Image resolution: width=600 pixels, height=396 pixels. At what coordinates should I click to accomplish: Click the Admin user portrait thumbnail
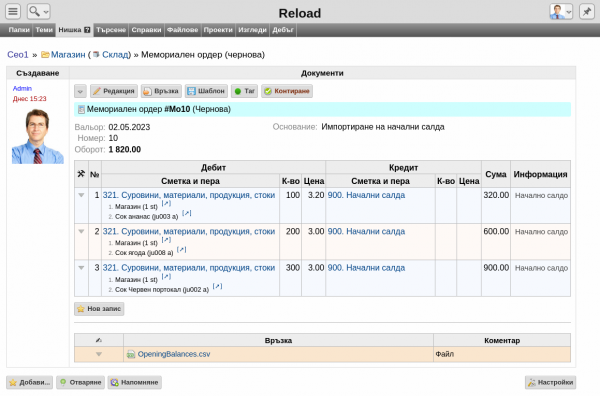pos(38,136)
